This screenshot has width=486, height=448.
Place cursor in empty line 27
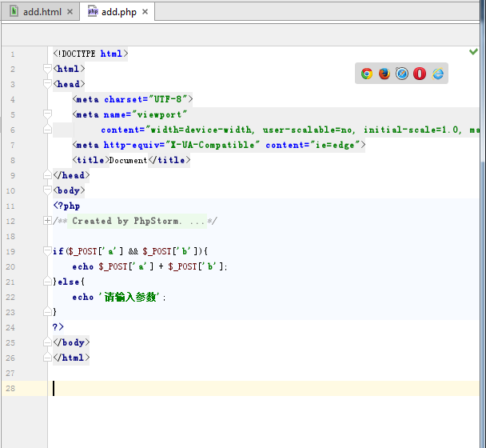click(x=264, y=373)
